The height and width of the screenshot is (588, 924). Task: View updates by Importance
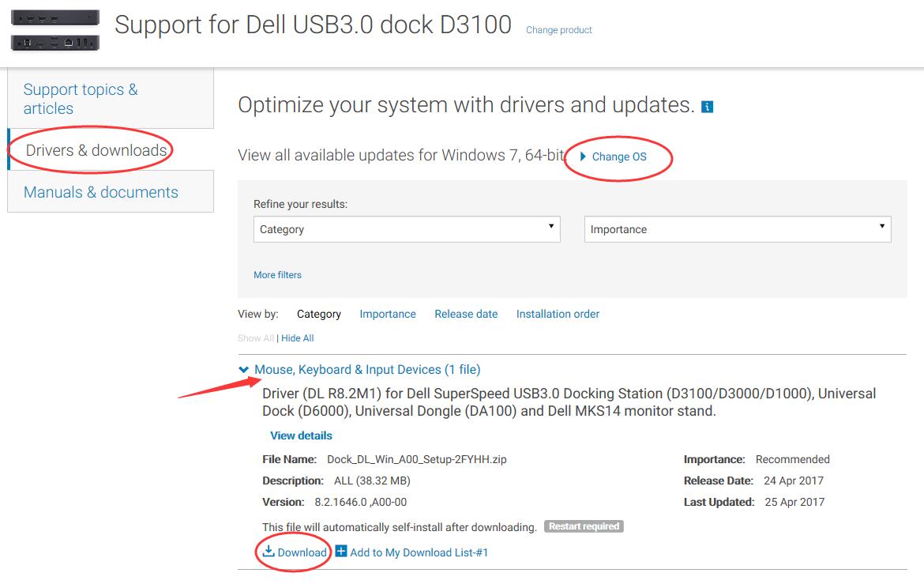coord(388,315)
